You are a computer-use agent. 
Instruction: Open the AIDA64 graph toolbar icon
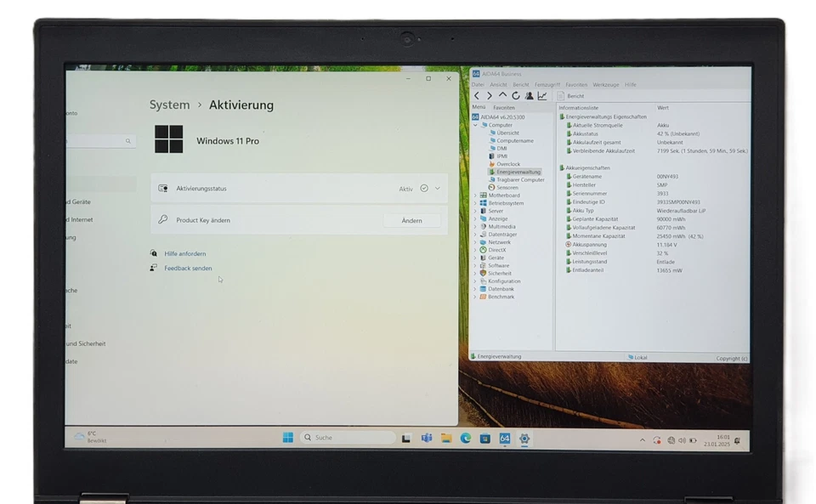click(x=542, y=96)
